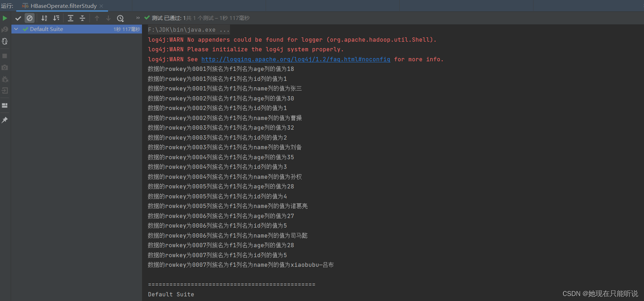The image size is (644, 301).
Task: Open test history clock dropdown
Action: pos(121,18)
